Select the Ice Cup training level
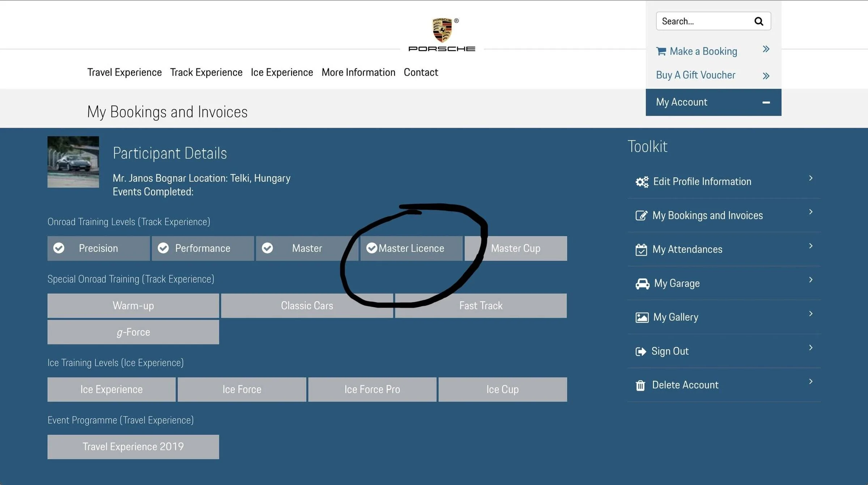Screen dimensions: 868x485 tap(503, 390)
